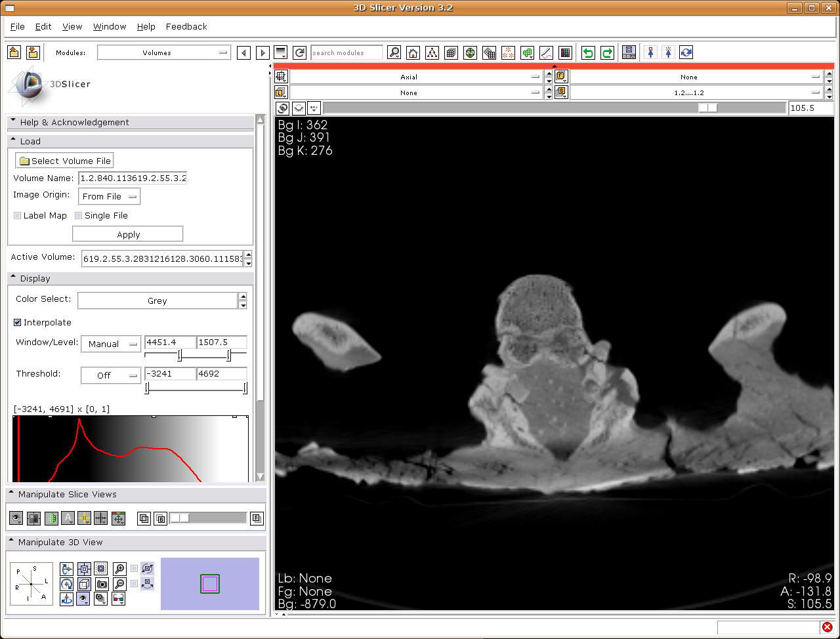This screenshot has width=840, height=639.
Task: Click the fit-to-window arrows icon in slice views
Action: (118, 518)
